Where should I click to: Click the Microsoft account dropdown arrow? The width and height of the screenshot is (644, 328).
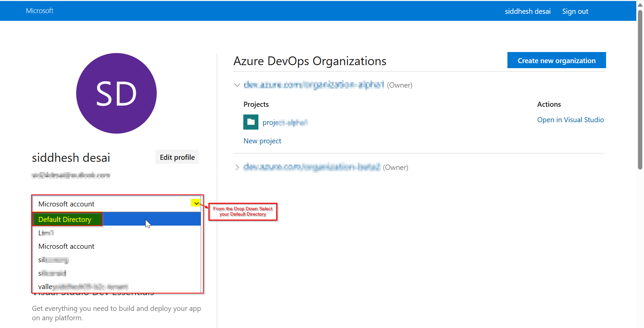(196, 203)
